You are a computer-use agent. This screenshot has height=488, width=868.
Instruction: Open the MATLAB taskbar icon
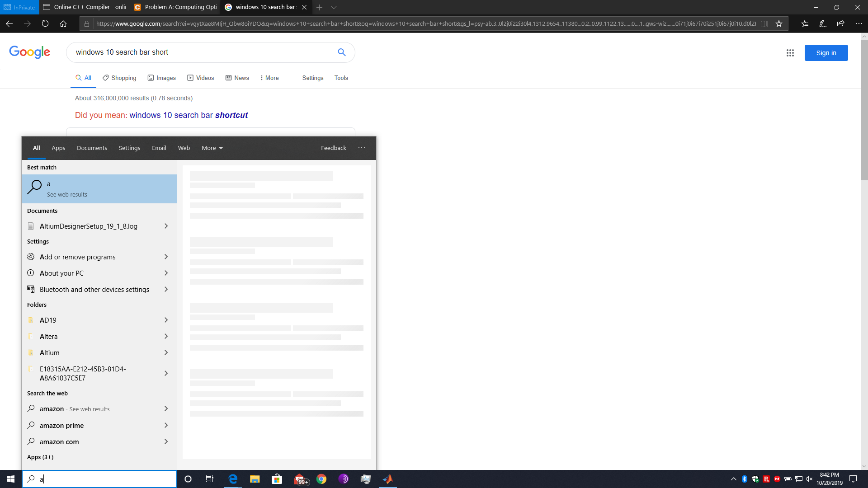pos(388,479)
